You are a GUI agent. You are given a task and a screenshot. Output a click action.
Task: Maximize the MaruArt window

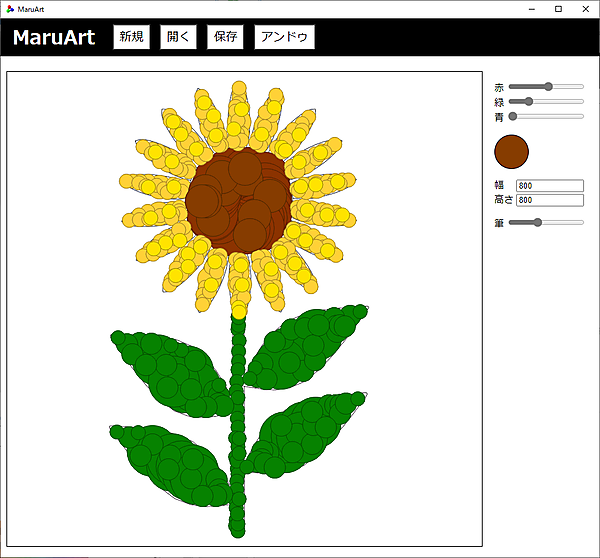coord(558,9)
